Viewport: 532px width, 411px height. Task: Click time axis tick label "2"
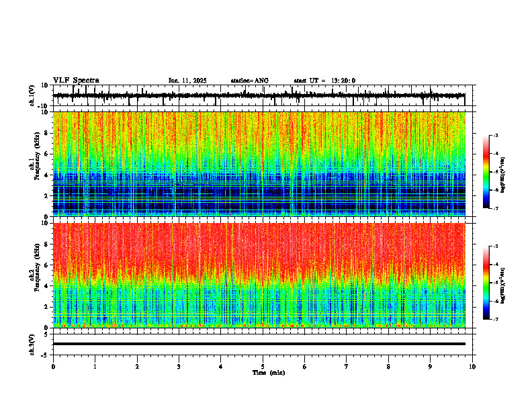tap(137, 367)
